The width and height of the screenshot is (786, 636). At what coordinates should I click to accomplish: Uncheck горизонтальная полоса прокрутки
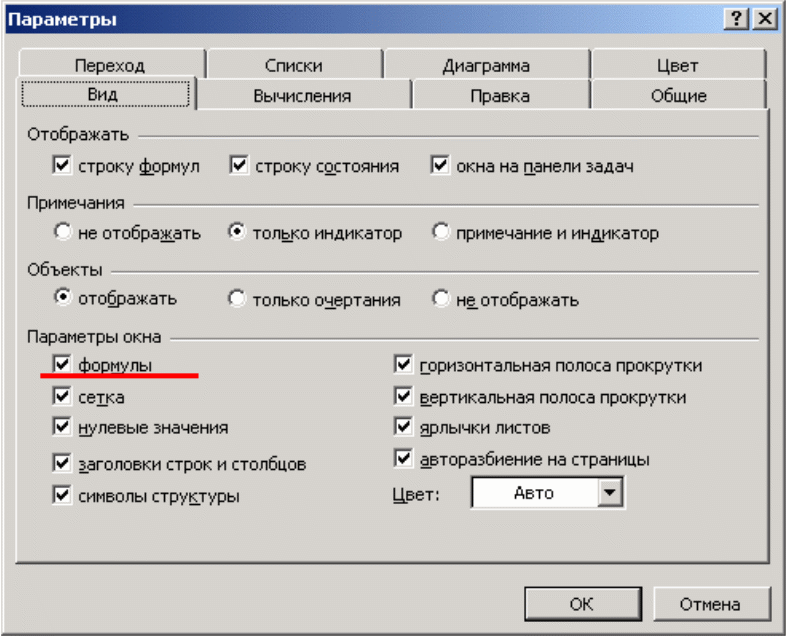404,366
